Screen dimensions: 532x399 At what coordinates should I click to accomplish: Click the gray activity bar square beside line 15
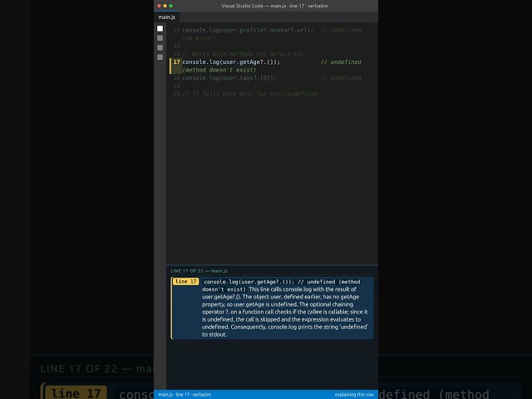click(x=160, y=47)
